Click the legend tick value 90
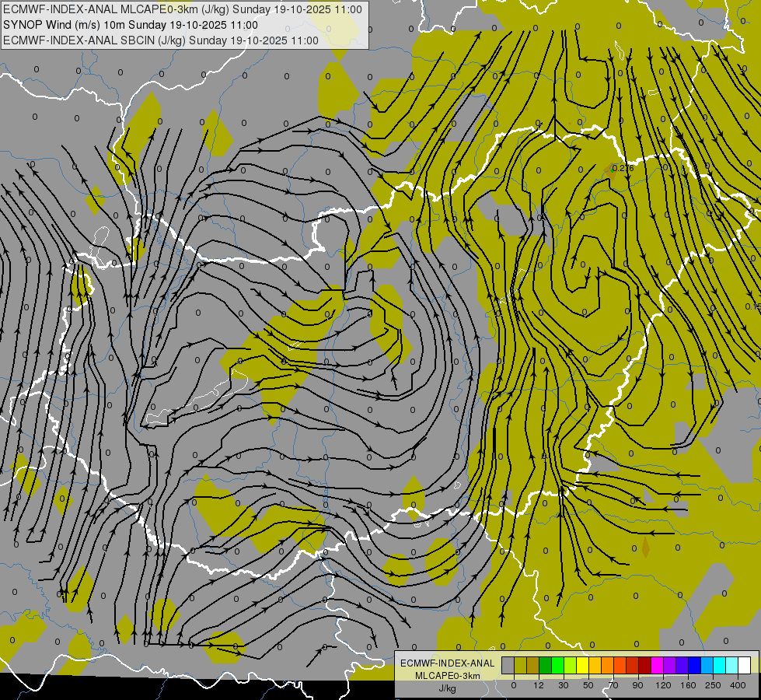The image size is (761, 700). click(637, 685)
